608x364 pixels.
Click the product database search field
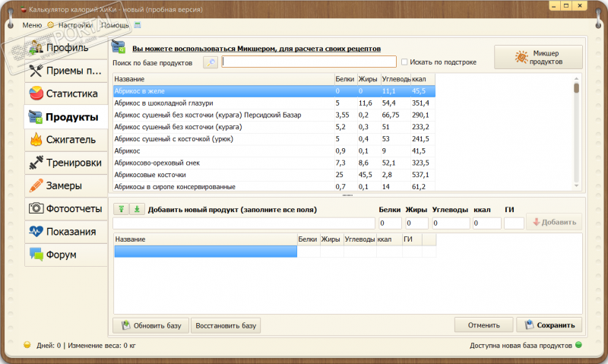coord(309,62)
